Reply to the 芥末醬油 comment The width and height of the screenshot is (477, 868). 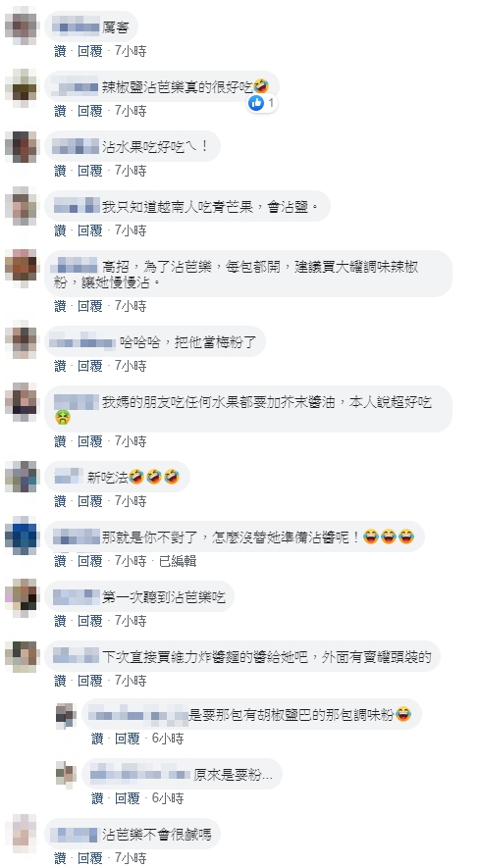[x=89, y=441]
